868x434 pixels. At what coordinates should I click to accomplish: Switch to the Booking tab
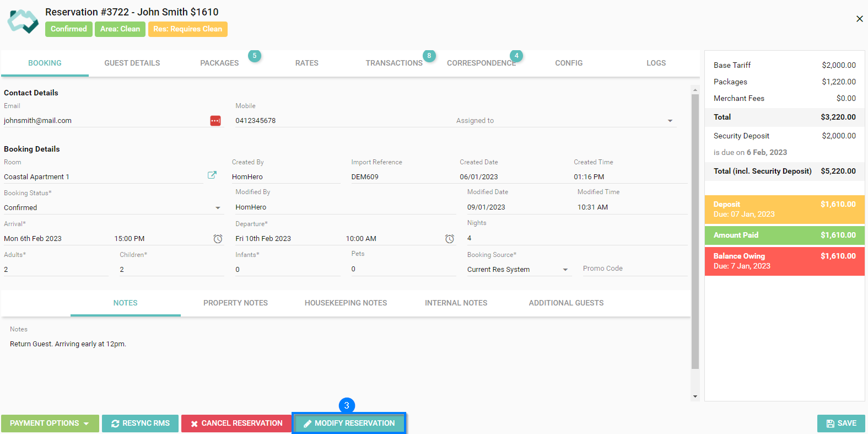45,63
